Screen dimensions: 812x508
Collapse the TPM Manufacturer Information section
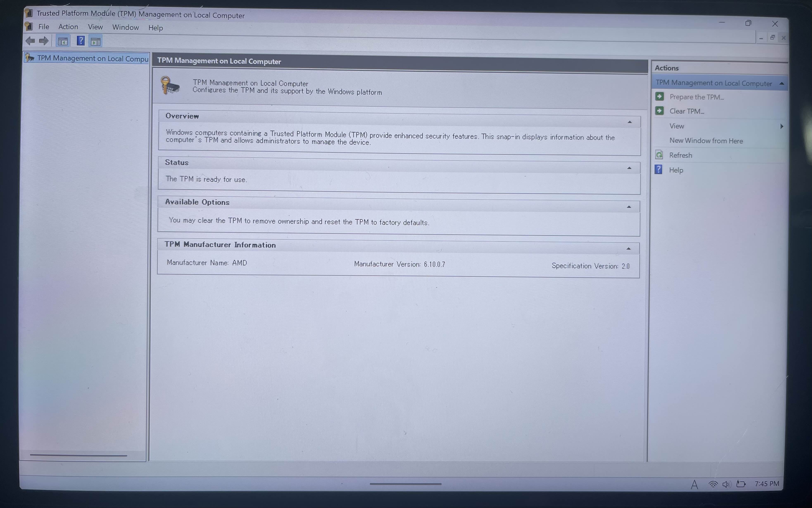(x=628, y=249)
